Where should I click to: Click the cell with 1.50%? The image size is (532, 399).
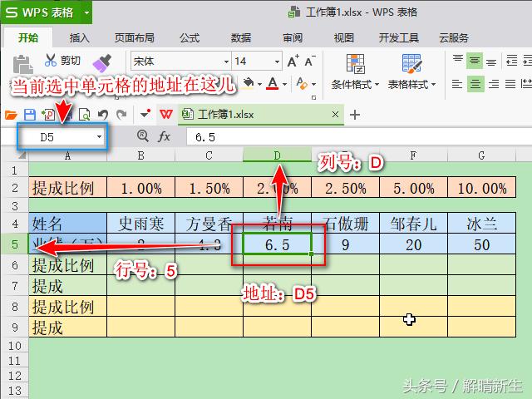pos(209,187)
